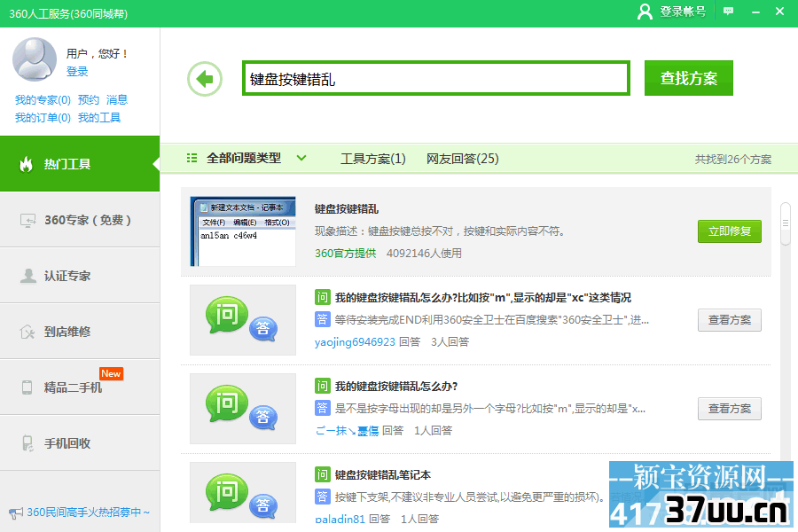Expand the 全部问题类型 dropdown arrow

(x=301, y=158)
